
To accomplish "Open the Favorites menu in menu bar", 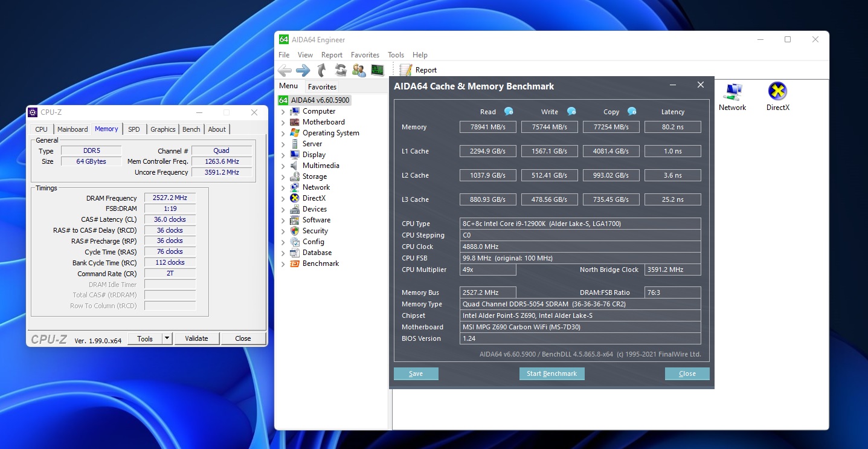I will pos(365,55).
